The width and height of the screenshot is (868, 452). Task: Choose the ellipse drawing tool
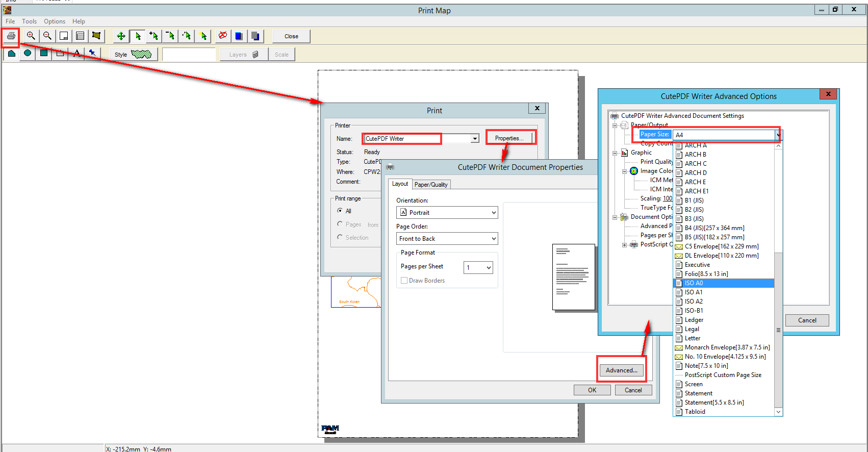click(x=28, y=53)
